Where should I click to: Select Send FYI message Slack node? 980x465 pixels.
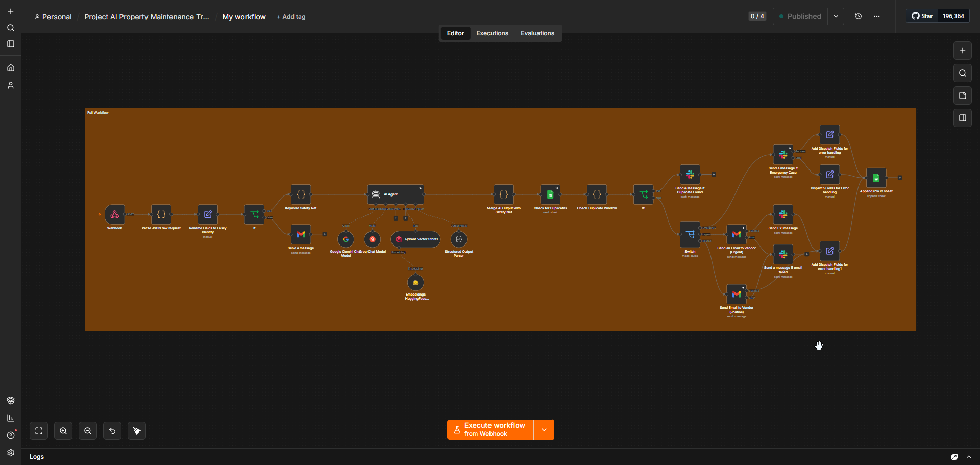pos(783,214)
